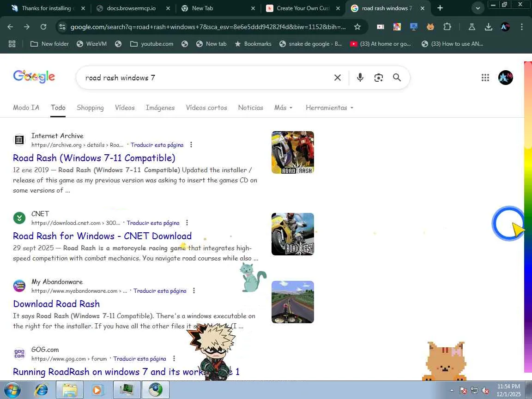Screen dimensions: 532x399
Task: Reload the current page
Action: (x=43, y=27)
